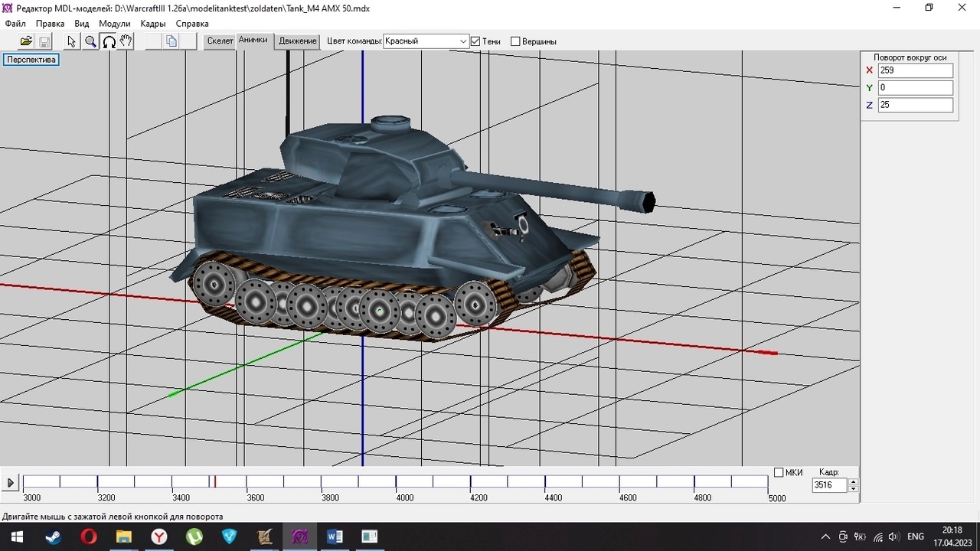Image resolution: width=980 pixels, height=551 pixels.
Task: Select the rotate view tool
Action: click(109, 41)
